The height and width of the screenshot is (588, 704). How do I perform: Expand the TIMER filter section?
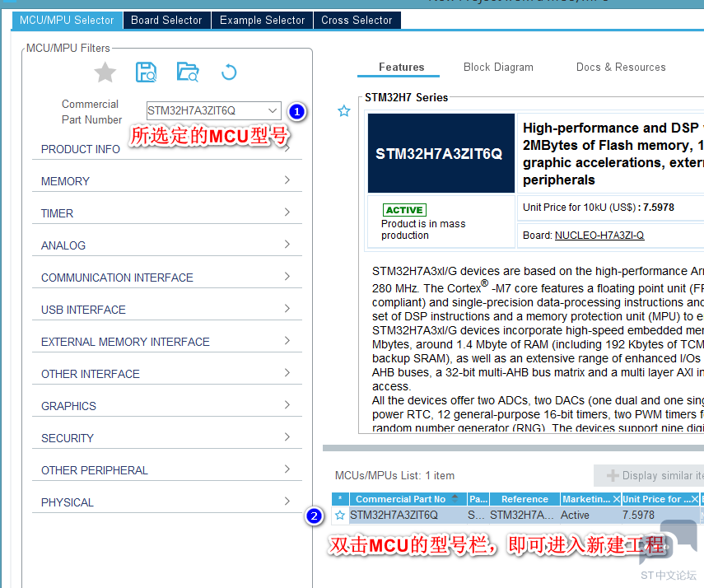pyautogui.click(x=167, y=213)
